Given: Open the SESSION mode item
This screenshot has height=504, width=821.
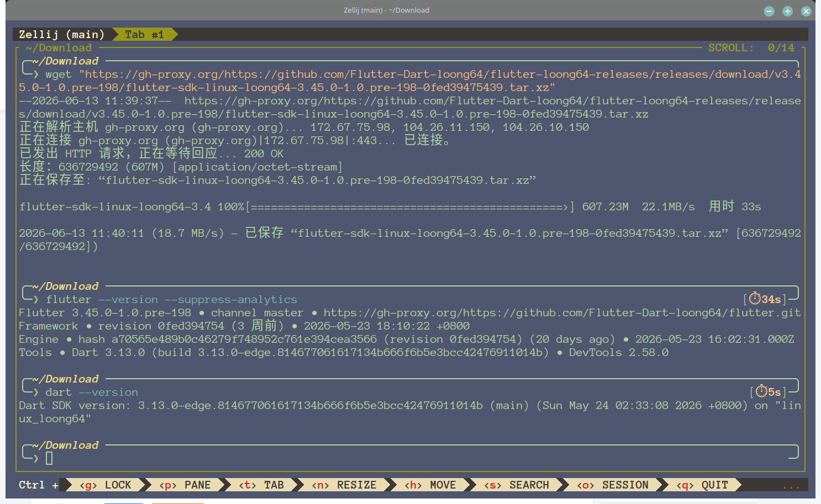Looking at the screenshot, I should (613, 485).
